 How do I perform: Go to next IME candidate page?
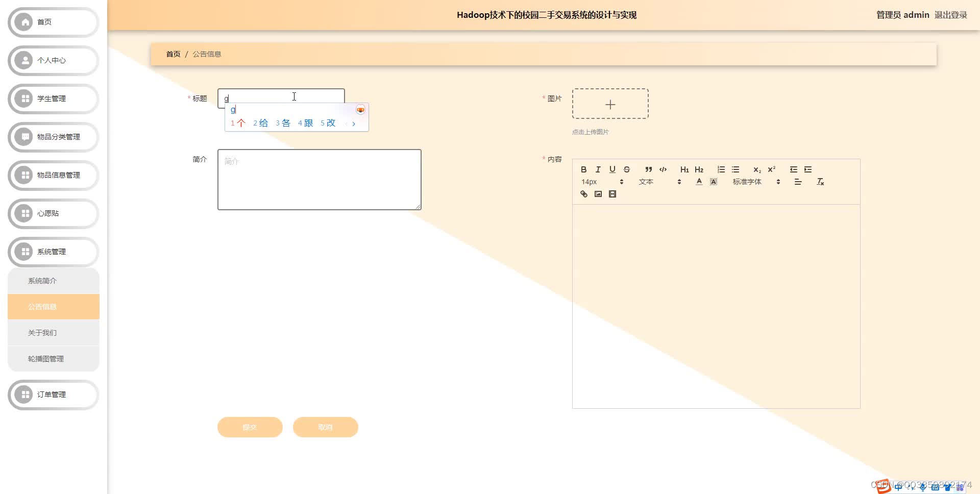coord(354,123)
